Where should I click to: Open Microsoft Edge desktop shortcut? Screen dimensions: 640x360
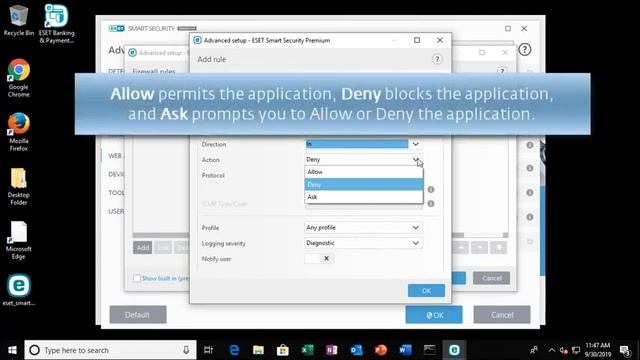18,240
